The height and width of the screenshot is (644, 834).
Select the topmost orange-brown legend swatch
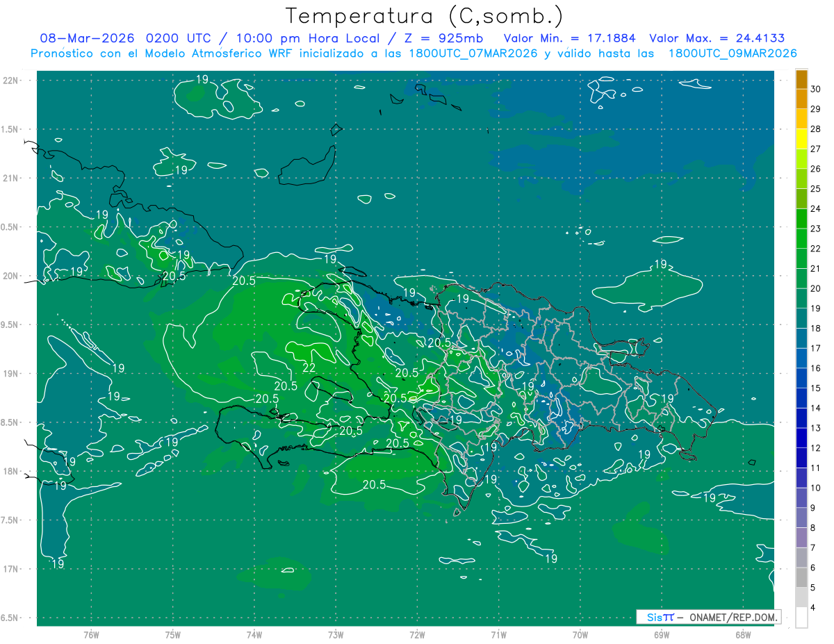pyautogui.click(x=801, y=79)
